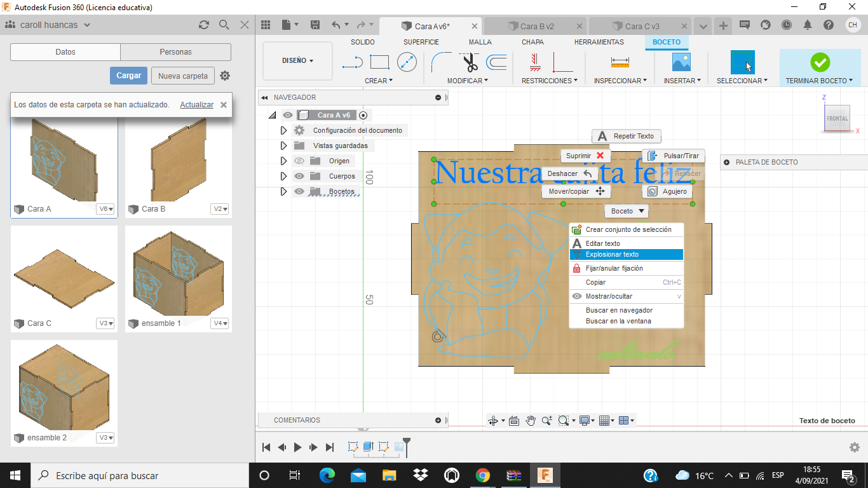Open the DISEÑO workspace dropdown

(x=297, y=61)
